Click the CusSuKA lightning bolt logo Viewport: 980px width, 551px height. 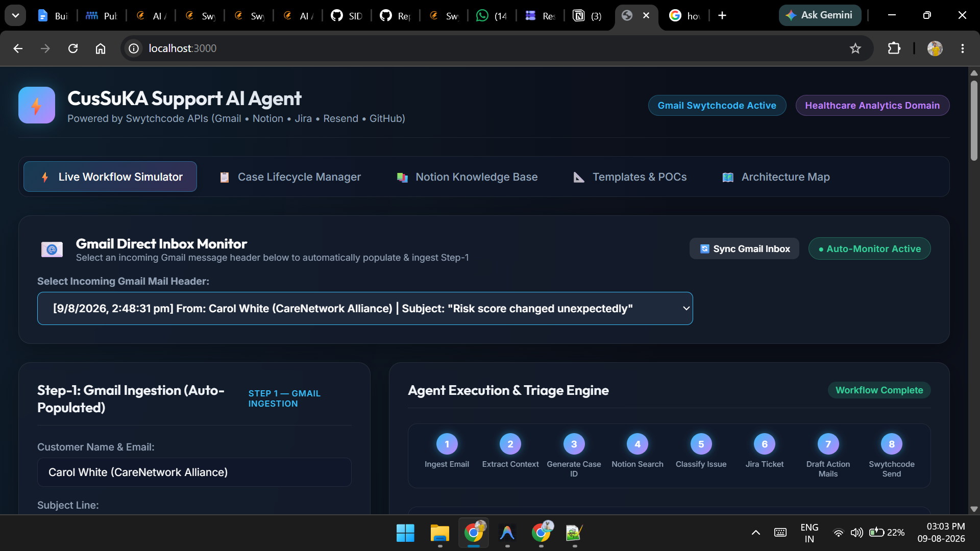37,105
